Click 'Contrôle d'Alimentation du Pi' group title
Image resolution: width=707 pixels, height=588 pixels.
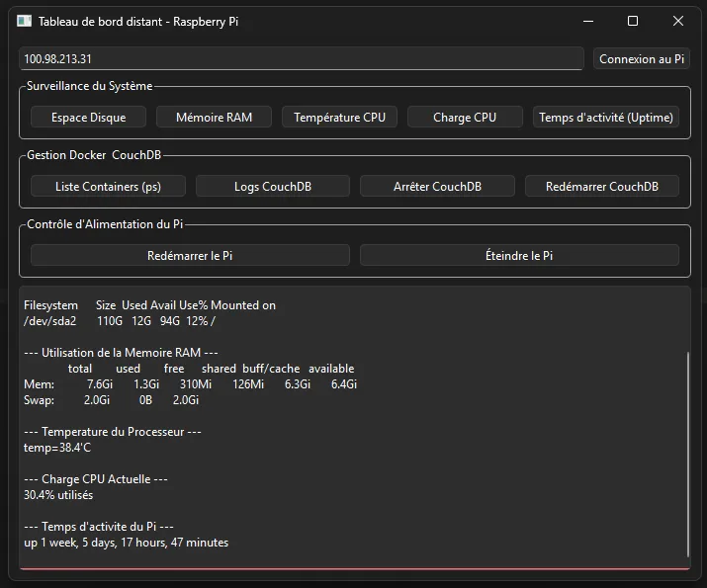click(105, 224)
